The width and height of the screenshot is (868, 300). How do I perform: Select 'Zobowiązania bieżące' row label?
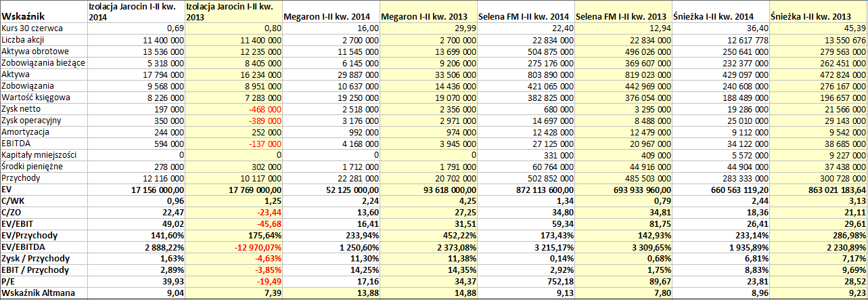pyautogui.click(x=44, y=63)
